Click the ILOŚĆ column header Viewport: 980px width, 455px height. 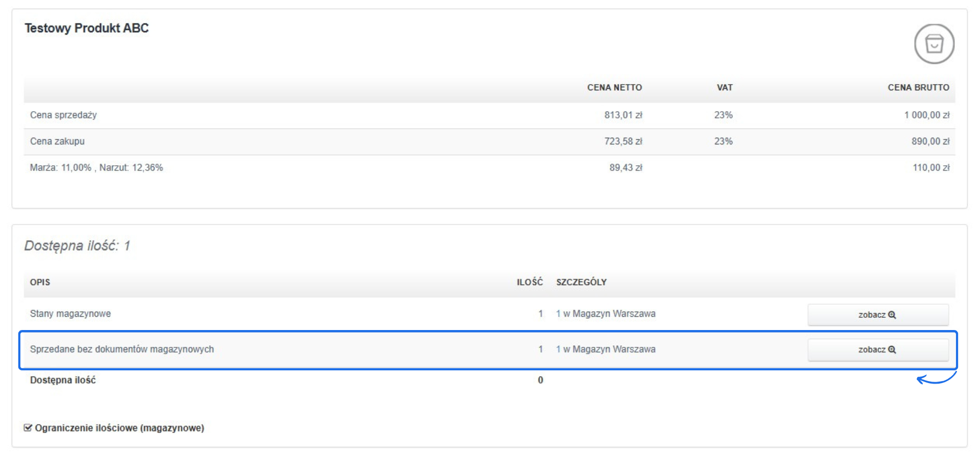[529, 282]
